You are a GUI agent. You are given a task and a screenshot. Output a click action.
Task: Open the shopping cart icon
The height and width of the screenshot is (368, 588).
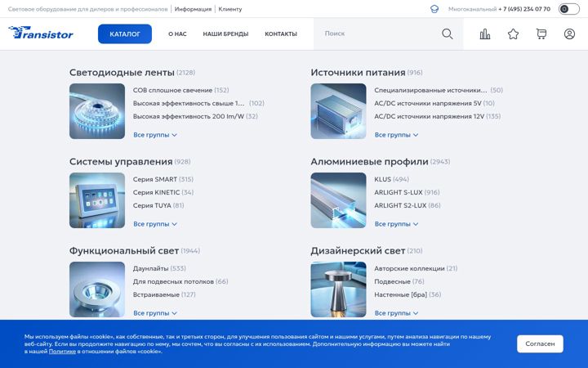(x=541, y=34)
